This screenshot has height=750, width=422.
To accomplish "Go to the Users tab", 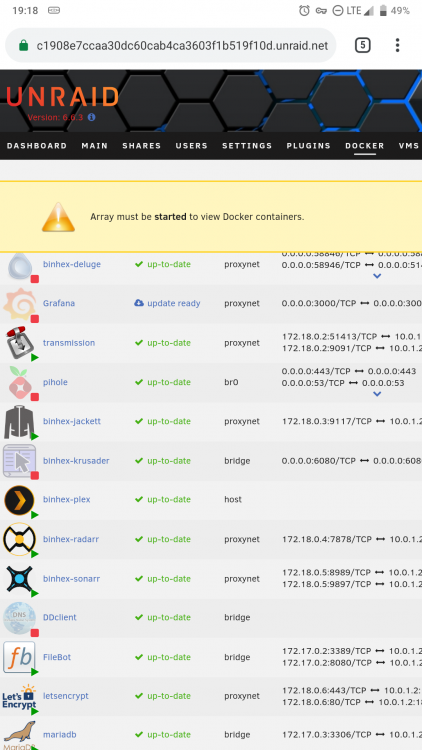I will click(x=191, y=146).
